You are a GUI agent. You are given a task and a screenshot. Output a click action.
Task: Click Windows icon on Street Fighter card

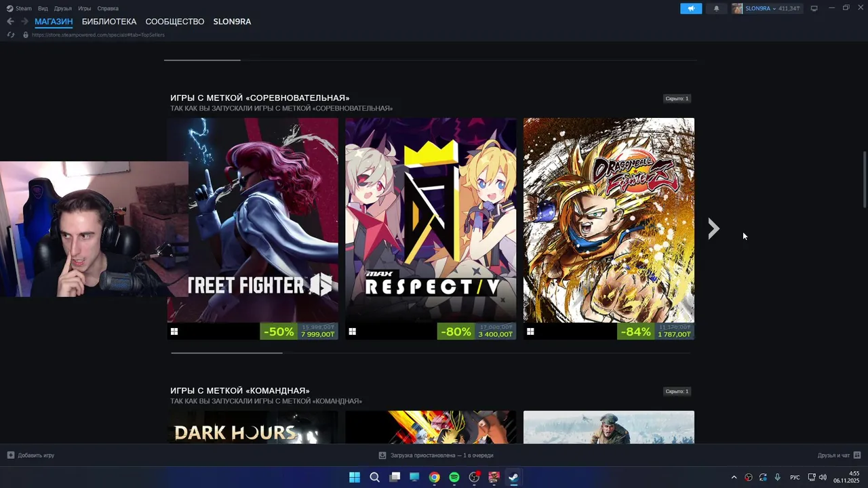point(174,331)
